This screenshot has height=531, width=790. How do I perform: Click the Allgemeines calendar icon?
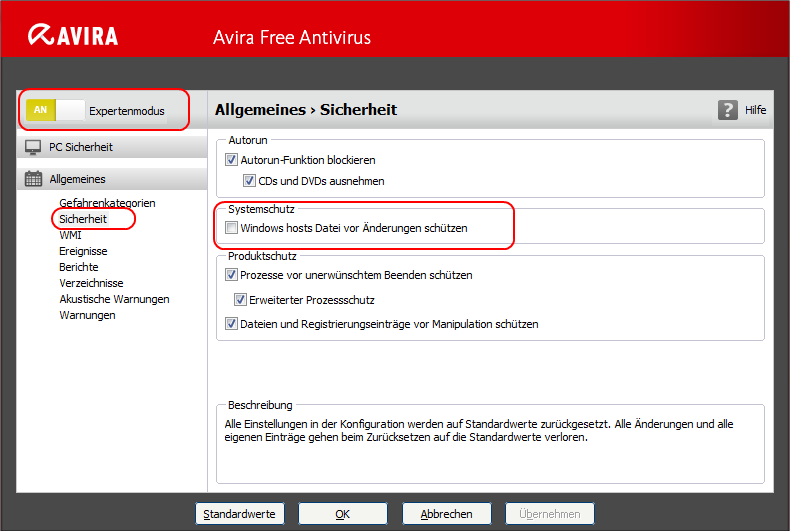(x=33, y=179)
